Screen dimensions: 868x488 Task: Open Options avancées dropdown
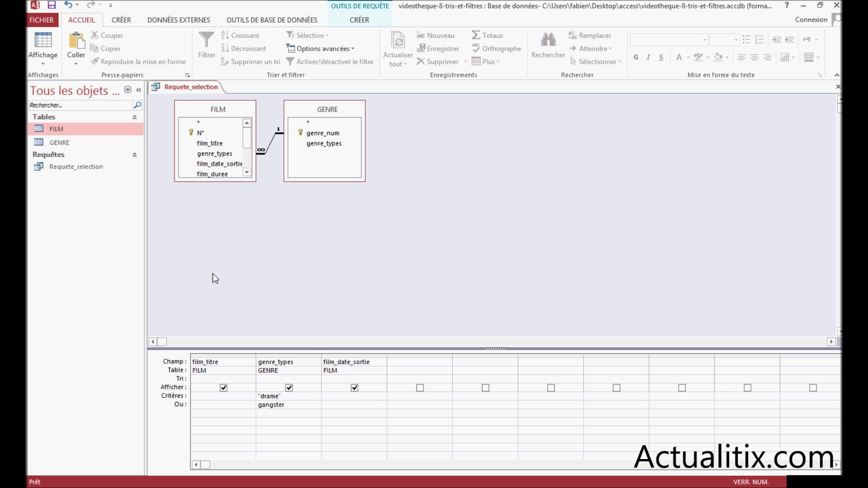(x=320, y=48)
